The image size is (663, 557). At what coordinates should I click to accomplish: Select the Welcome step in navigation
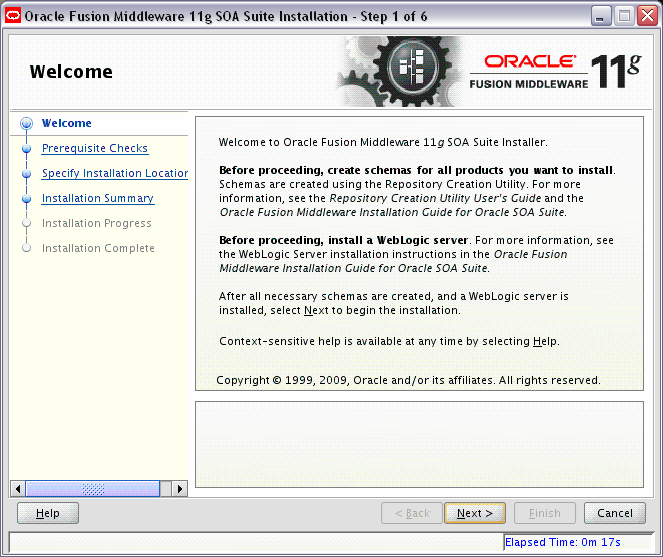tap(66, 123)
